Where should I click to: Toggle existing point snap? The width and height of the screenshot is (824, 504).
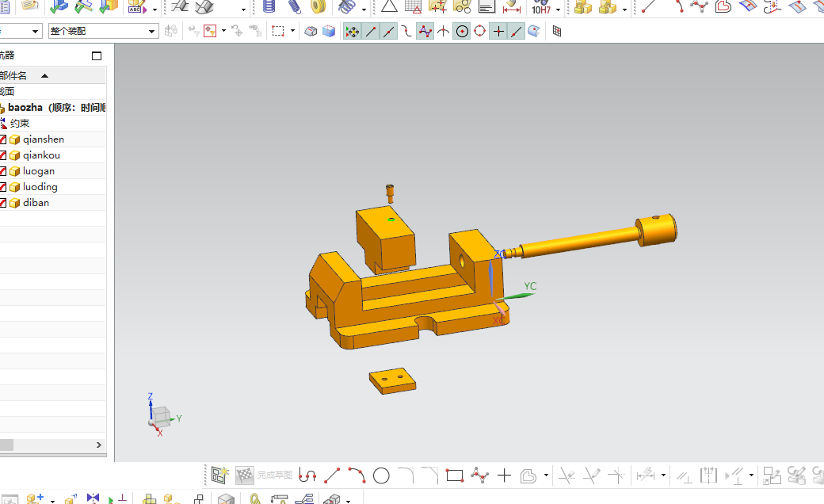pos(498,32)
